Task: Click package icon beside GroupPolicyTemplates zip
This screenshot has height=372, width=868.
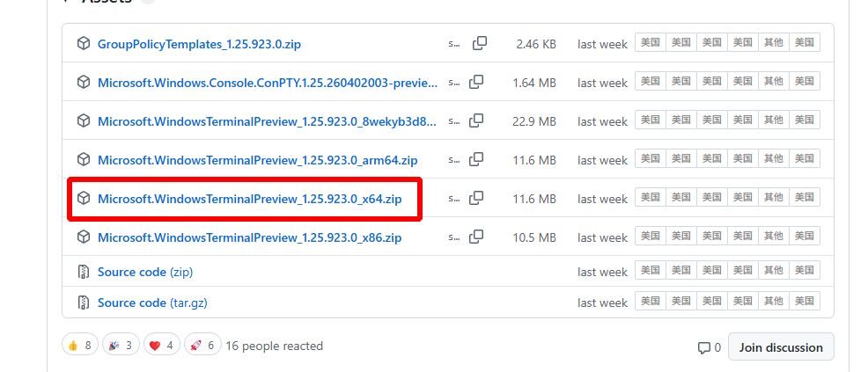Action: point(84,43)
